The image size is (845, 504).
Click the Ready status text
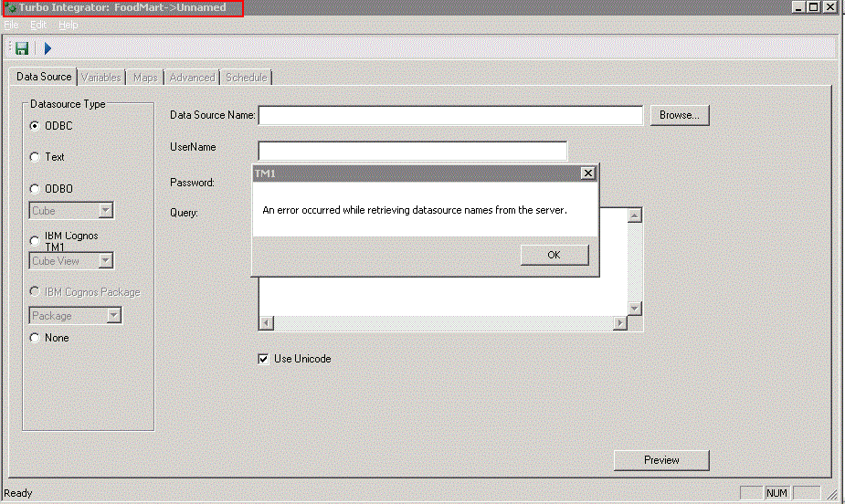coord(17,493)
